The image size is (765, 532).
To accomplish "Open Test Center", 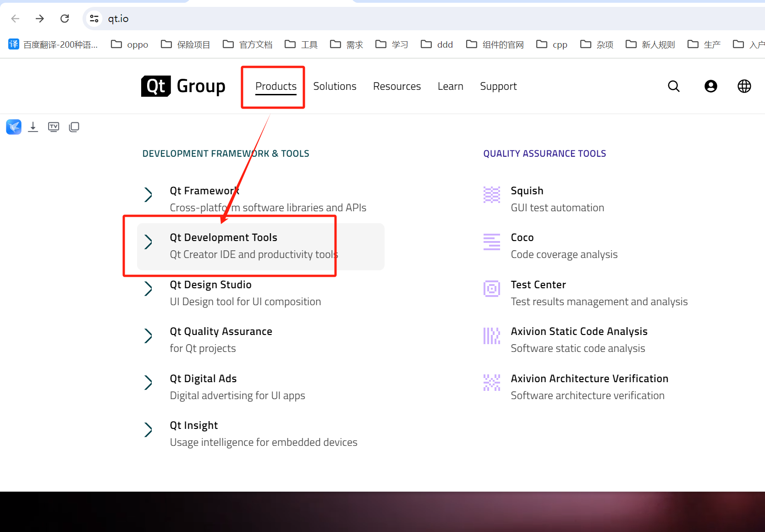I will point(539,285).
